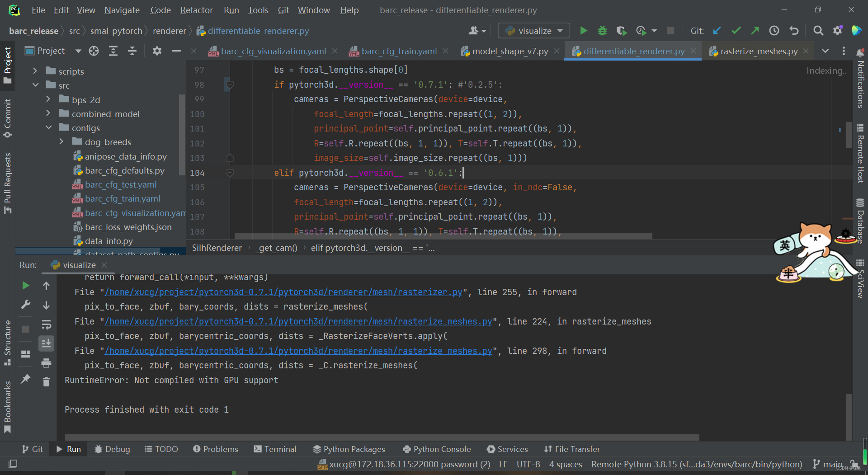Open editor tabs options kebab menu

coord(844,51)
